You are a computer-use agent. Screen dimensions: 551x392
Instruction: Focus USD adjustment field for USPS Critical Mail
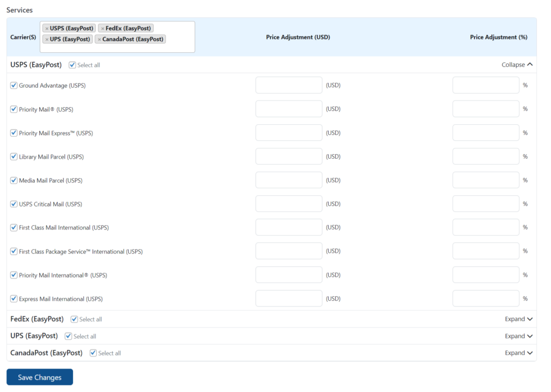click(x=289, y=204)
